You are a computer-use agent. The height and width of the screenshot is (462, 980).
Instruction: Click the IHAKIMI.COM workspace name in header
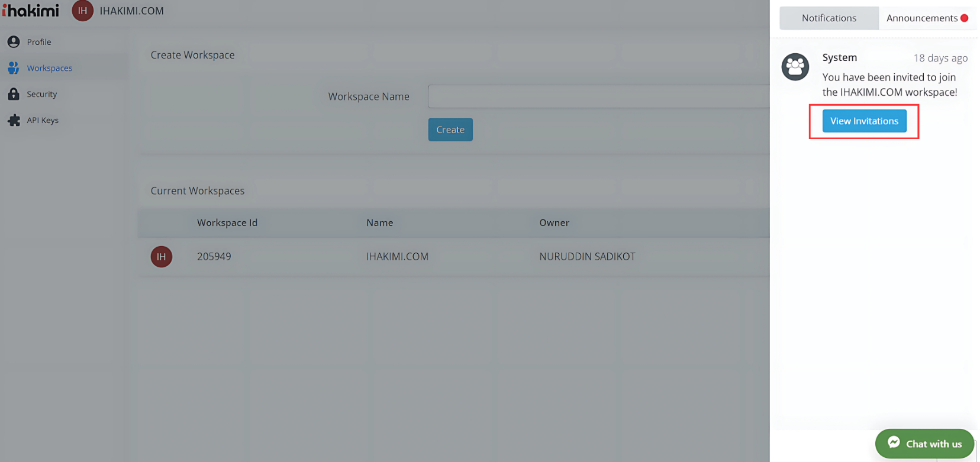131,11
